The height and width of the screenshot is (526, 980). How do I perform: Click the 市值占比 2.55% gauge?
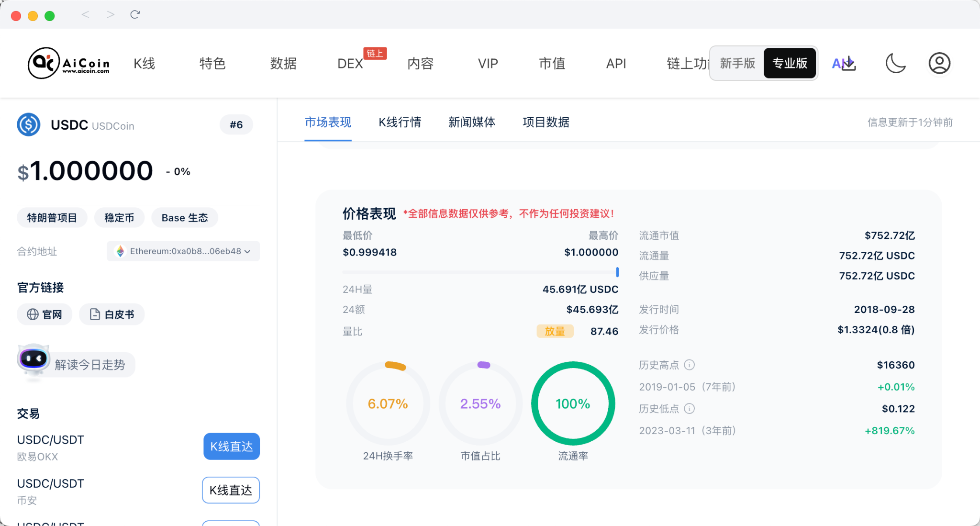pos(480,403)
